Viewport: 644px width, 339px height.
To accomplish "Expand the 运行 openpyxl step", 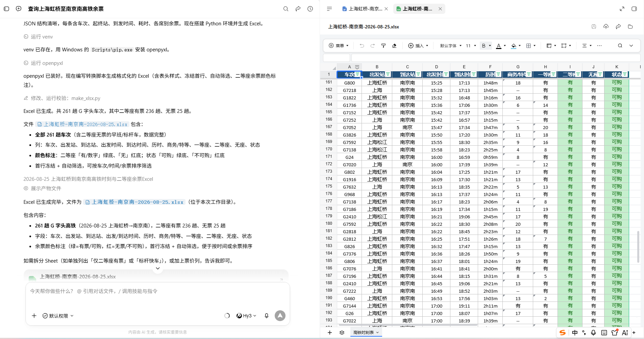I will coord(43,63).
